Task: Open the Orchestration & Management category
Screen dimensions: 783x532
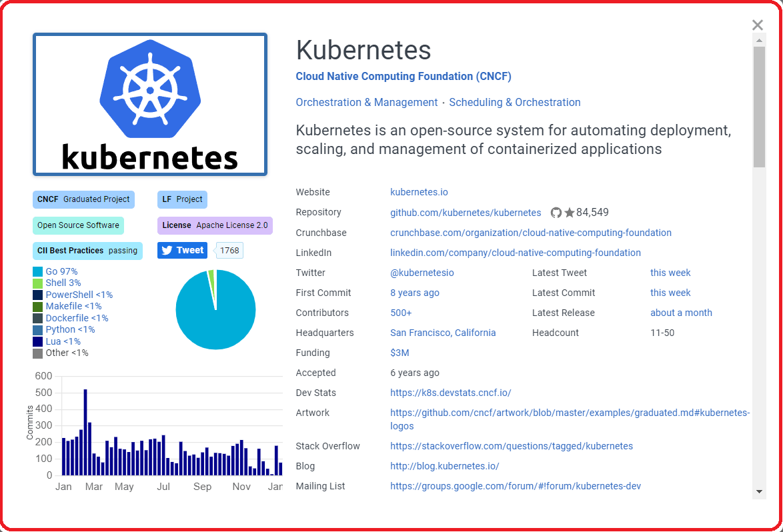Action: tap(367, 102)
